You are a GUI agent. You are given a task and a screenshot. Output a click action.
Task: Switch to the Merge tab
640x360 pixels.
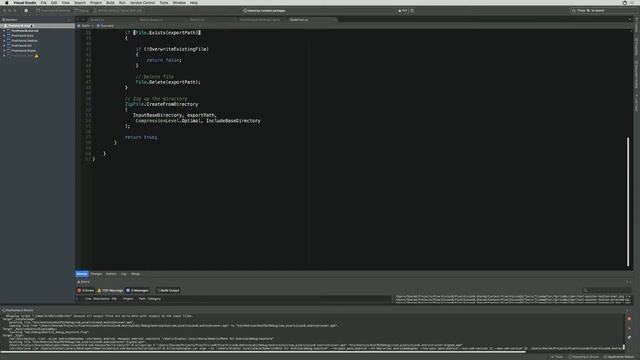coord(135,274)
